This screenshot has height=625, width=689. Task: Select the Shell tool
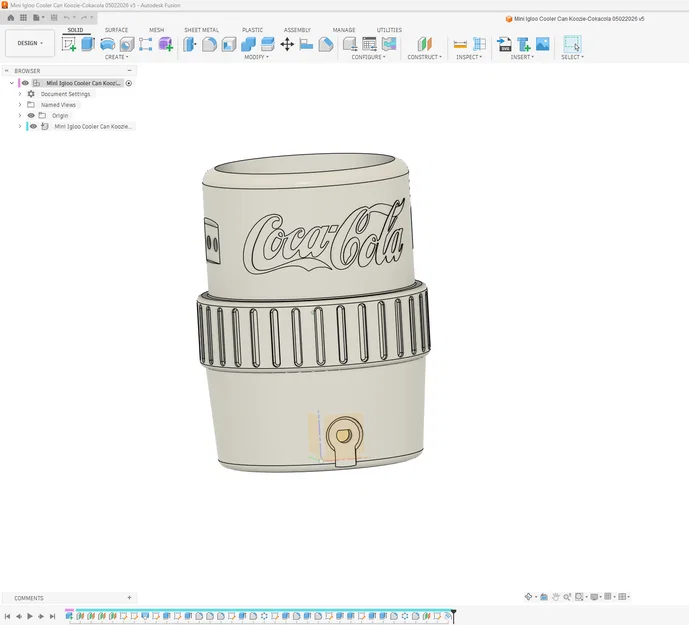click(229, 44)
